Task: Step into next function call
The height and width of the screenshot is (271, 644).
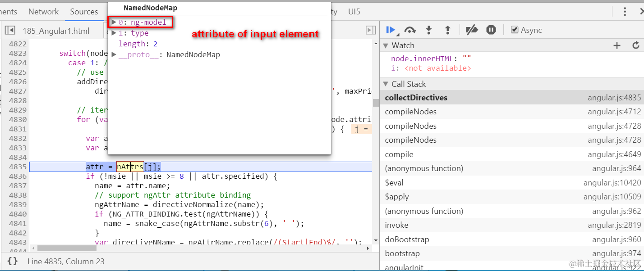Action: tap(429, 30)
